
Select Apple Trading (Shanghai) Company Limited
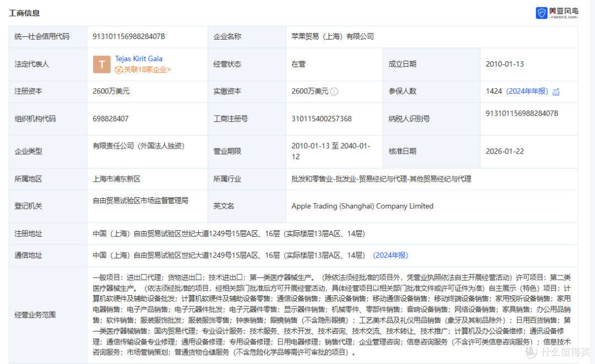[x=362, y=206]
